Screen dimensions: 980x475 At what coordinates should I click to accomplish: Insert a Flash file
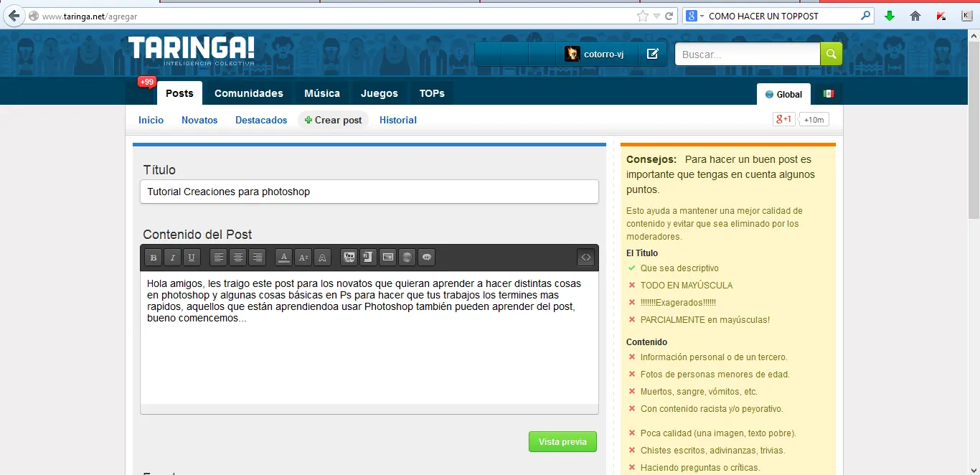pos(368,257)
